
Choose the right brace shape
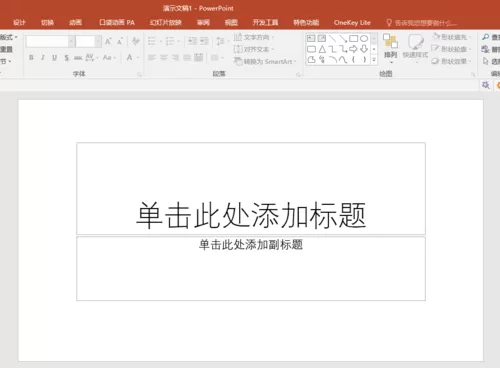tap(364, 60)
